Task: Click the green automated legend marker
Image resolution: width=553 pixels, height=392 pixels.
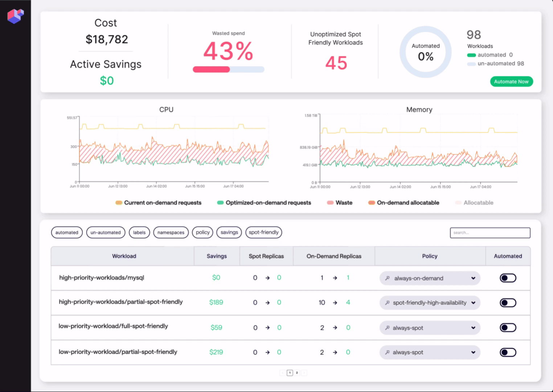Action: [471, 55]
